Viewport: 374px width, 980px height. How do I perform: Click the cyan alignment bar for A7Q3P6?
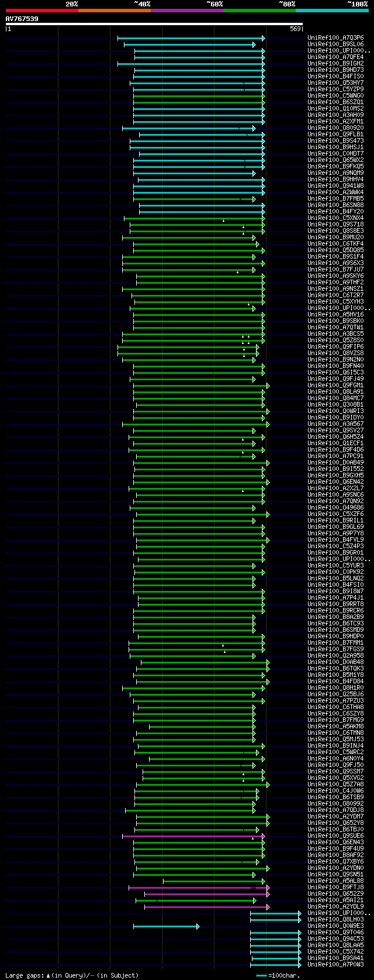coord(191,38)
